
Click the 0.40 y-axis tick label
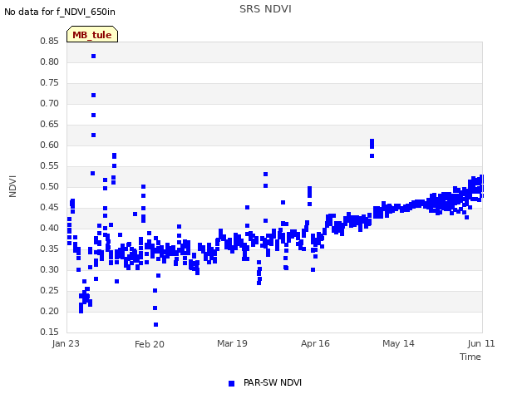click(x=49, y=228)
